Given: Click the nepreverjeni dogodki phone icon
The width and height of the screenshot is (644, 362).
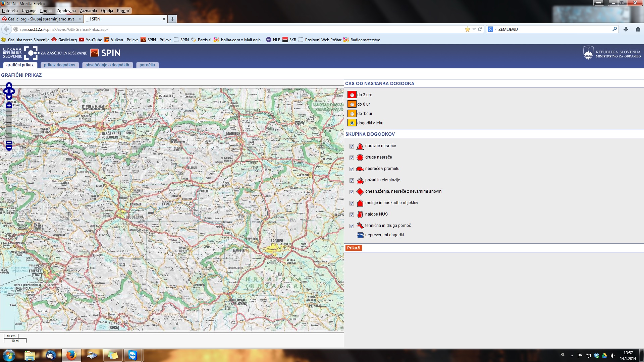Looking at the screenshot, I should (x=360, y=235).
